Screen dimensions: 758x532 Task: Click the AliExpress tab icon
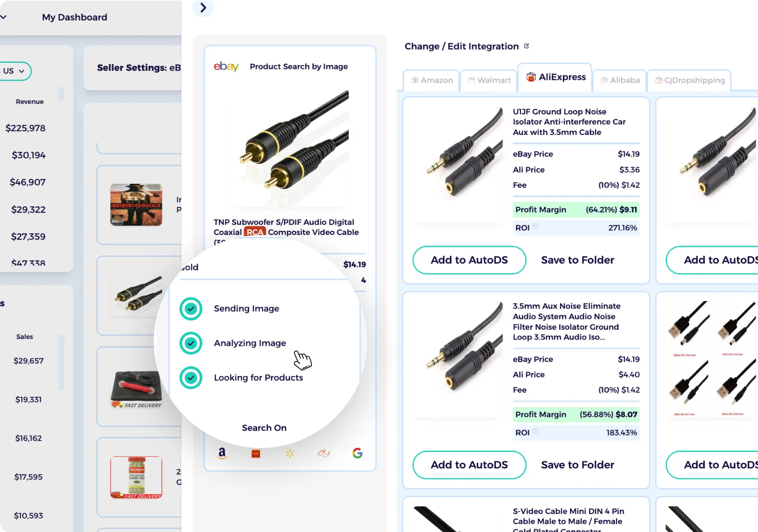531,77
